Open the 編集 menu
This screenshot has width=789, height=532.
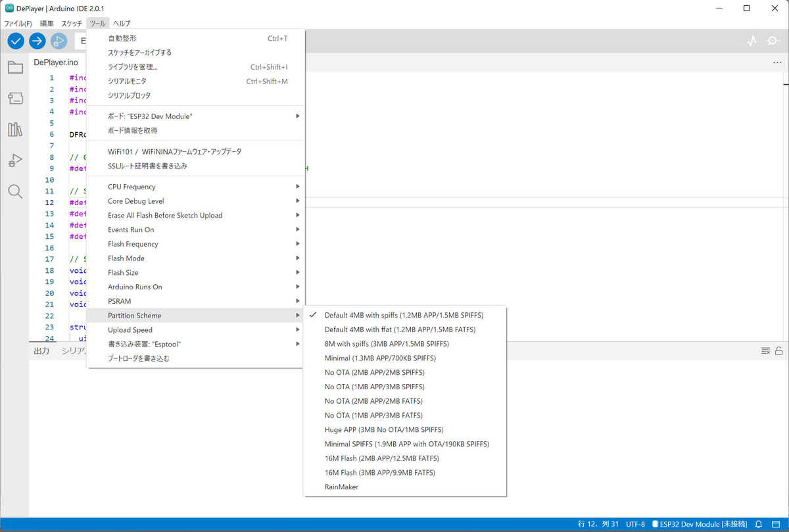pos(47,23)
